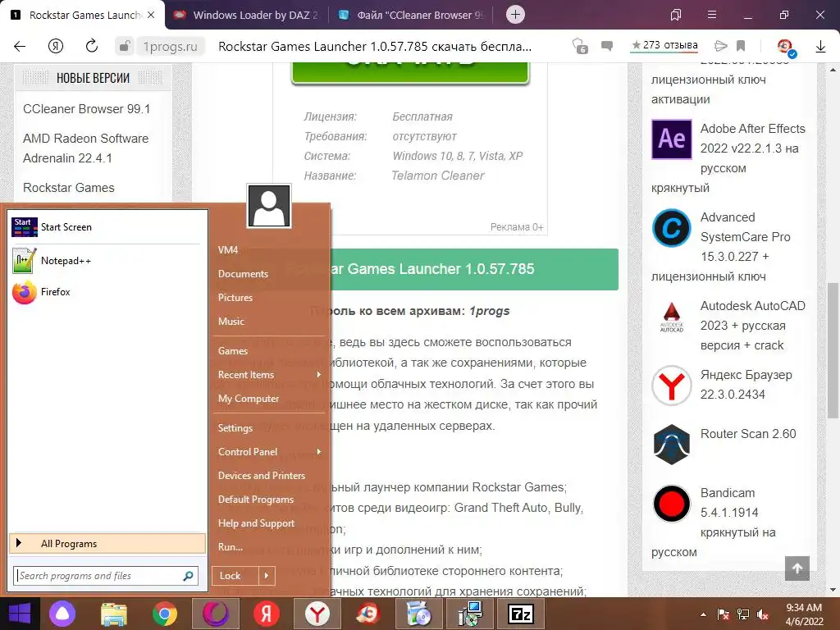Viewport: 840px width, 630px height.
Task: Expand All Programs list
Action: [x=107, y=543]
